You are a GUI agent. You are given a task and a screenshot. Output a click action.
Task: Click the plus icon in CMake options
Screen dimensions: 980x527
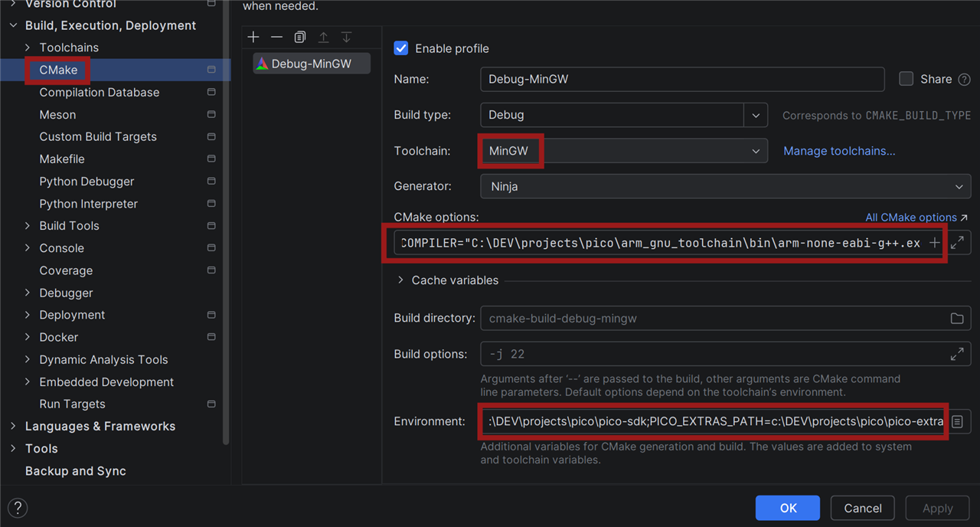(934, 243)
